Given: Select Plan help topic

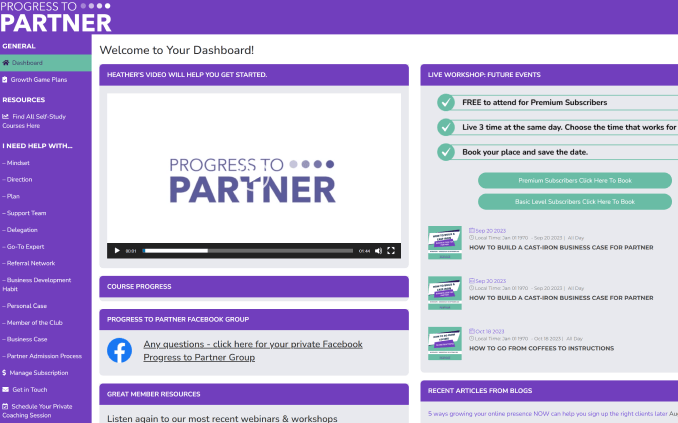Looking at the screenshot, I should (x=11, y=196).
